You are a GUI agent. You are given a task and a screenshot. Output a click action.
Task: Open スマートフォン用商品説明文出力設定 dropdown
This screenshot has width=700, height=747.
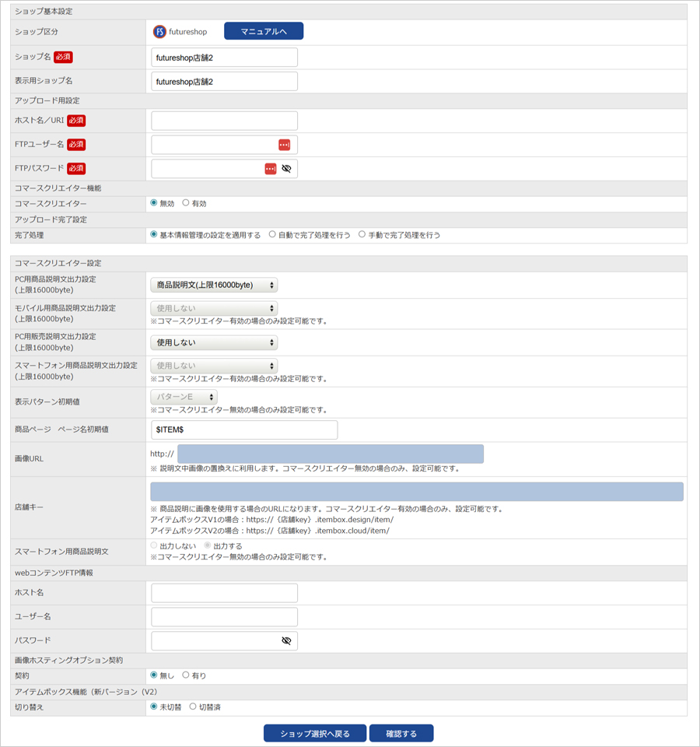click(x=215, y=366)
